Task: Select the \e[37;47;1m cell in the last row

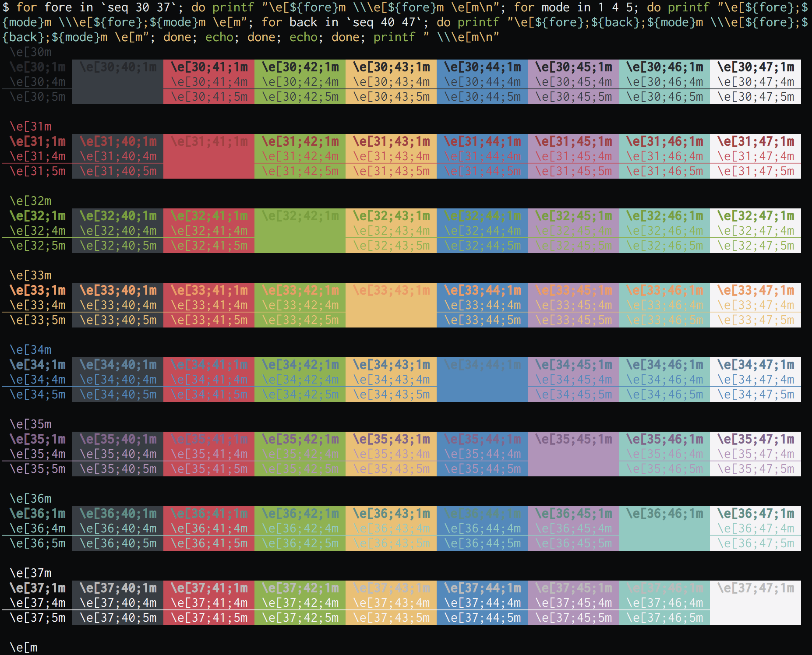Action: point(756,588)
